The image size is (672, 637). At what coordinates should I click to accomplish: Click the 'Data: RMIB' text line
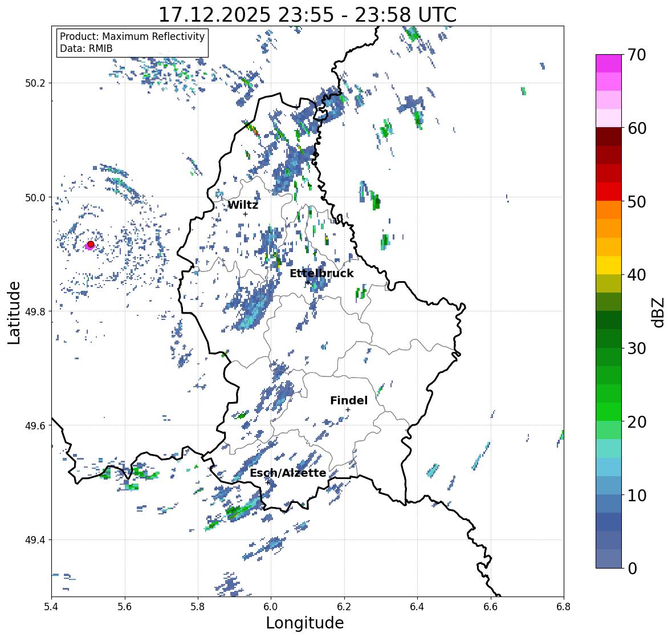click(x=86, y=48)
